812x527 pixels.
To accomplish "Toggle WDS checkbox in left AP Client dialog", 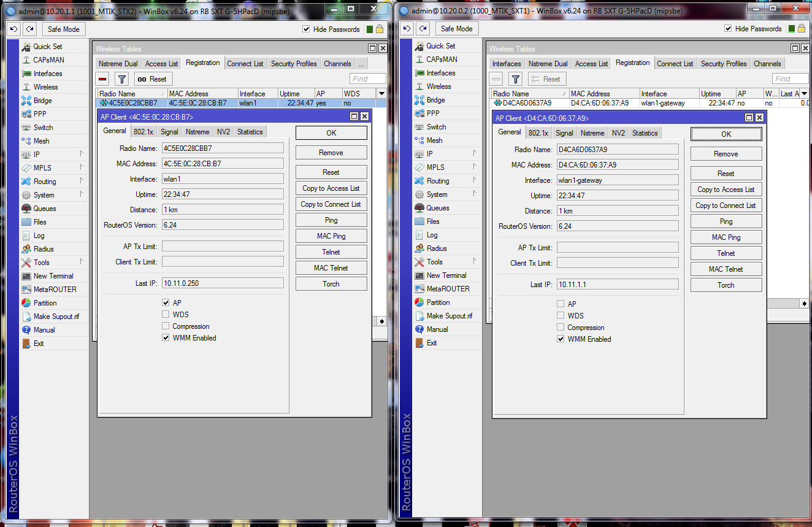I will (166, 315).
